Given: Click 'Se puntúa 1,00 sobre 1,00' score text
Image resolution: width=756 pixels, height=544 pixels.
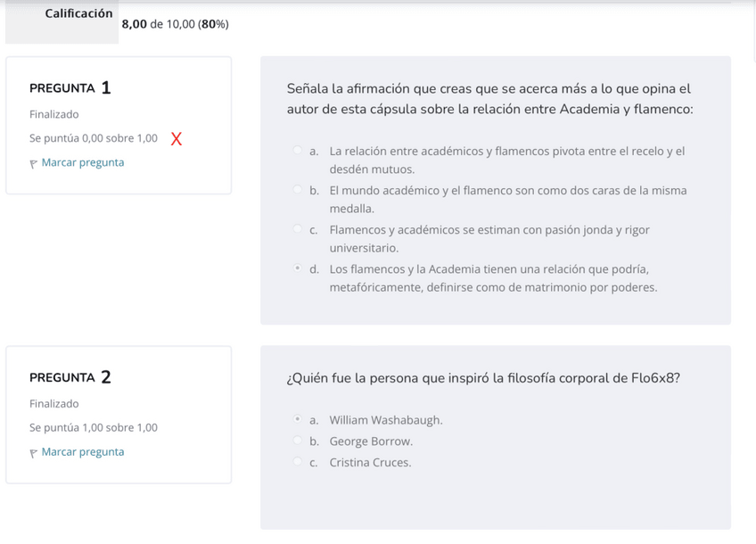Looking at the screenshot, I should [x=93, y=428].
